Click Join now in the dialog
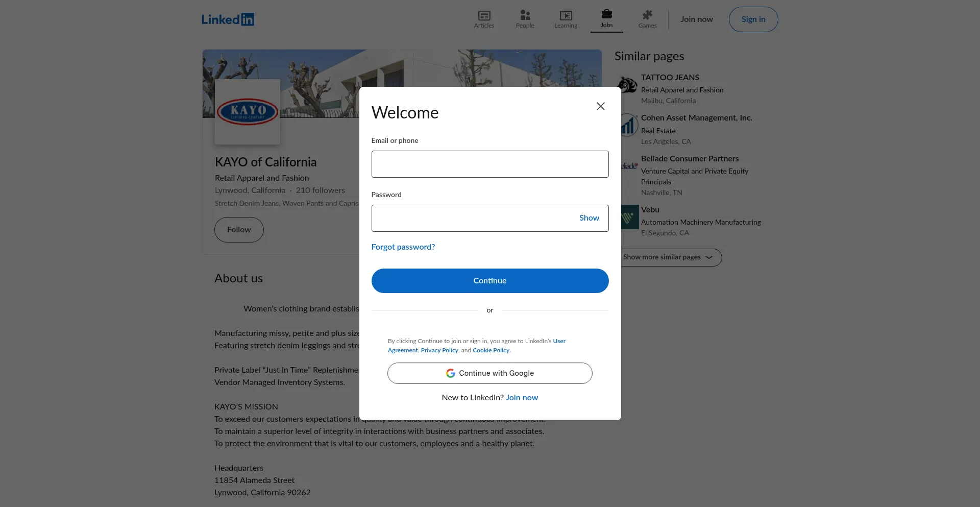Image resolution: width=980 pixels, height=507 pixels. click(x=522, y=398)
